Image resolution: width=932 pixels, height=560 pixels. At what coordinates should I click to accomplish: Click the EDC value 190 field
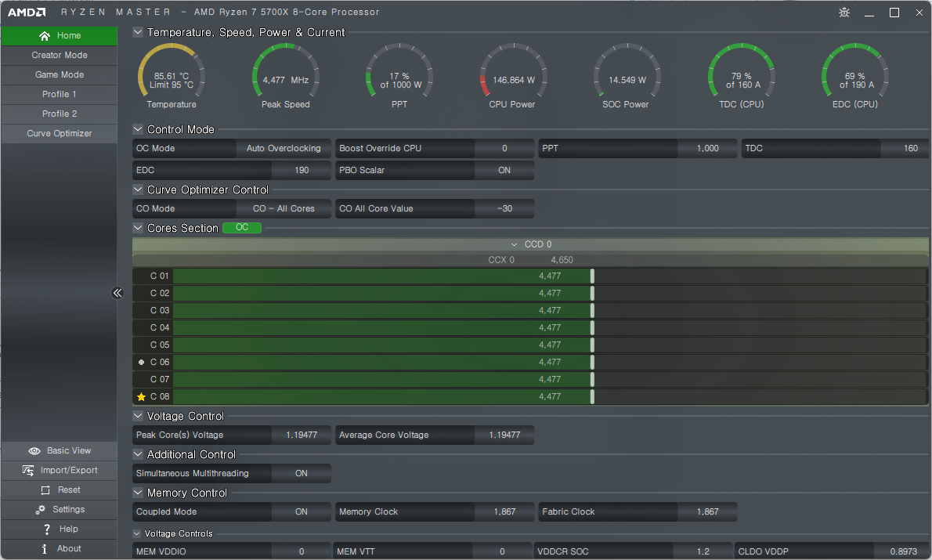tap(302, 170)
